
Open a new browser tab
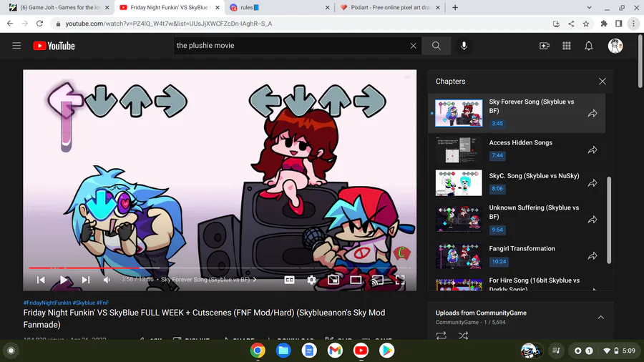point(454,7)
